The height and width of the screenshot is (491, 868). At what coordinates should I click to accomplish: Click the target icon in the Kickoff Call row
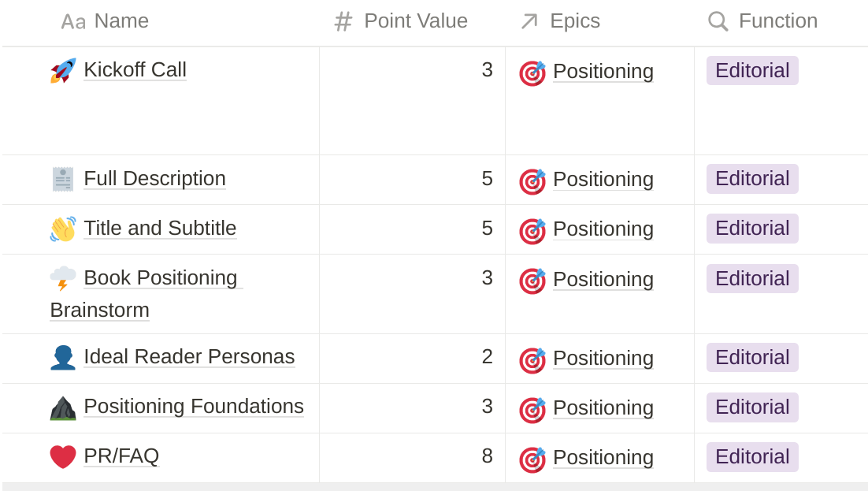[532, 73]
